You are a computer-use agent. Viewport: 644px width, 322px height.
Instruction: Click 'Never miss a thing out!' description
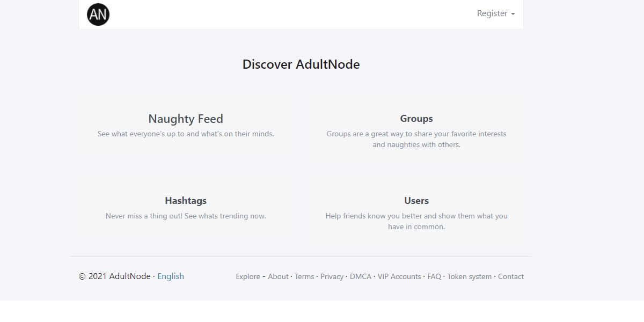pos(186,216)
